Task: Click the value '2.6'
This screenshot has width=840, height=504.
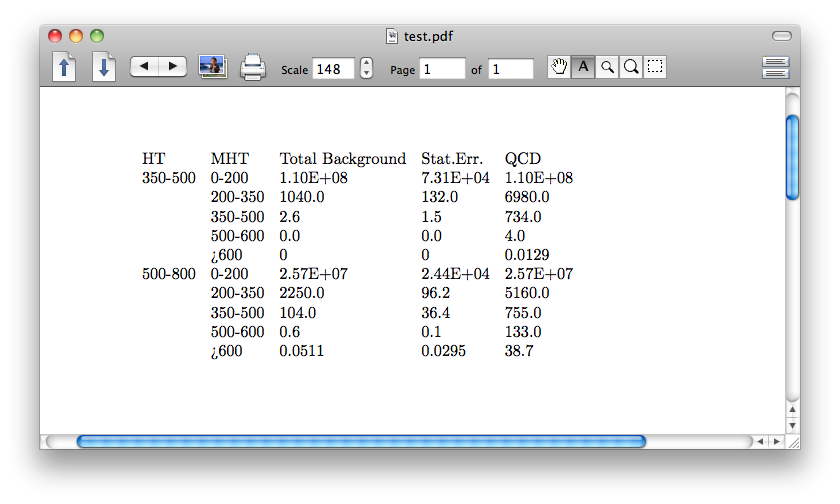Action: (x=290, y=217)
